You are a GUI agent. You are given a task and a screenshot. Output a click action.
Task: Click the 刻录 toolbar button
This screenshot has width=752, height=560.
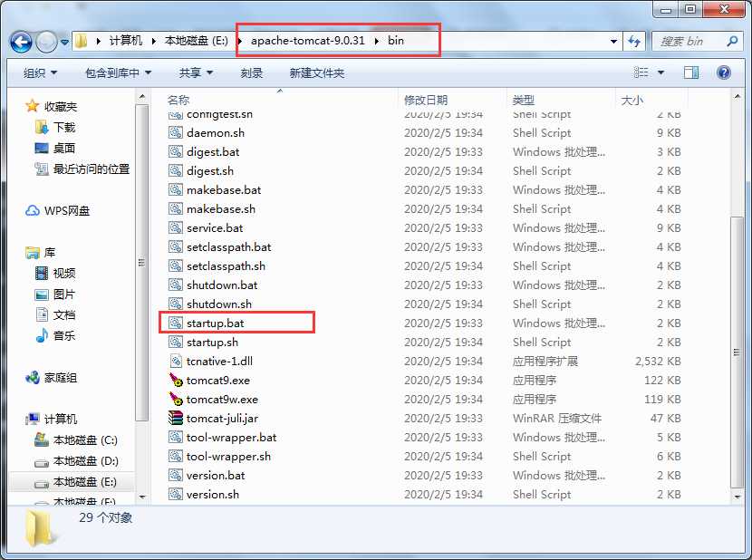pos(251,72)
